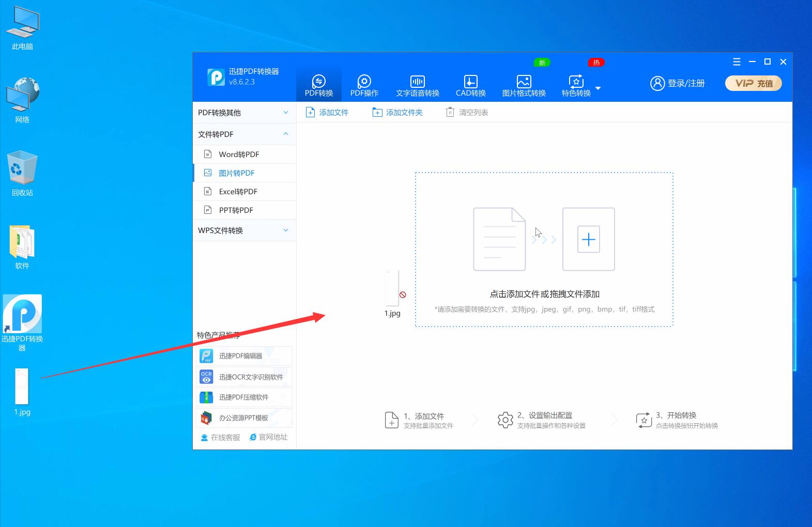Click the picture icon beside 图片转PDF
The image size is (812, 527).
tap(208, 173)
